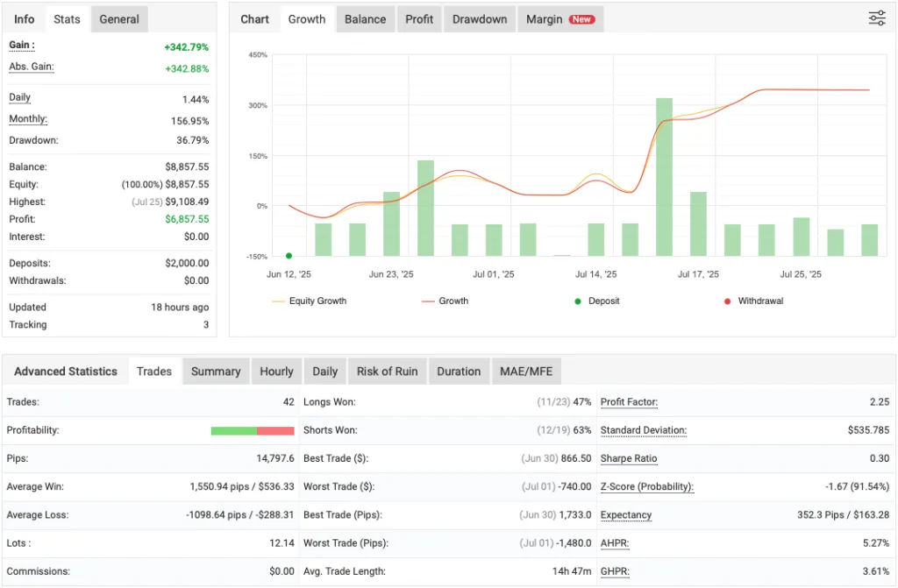Switch to the General tab

(x=118, y=18)
